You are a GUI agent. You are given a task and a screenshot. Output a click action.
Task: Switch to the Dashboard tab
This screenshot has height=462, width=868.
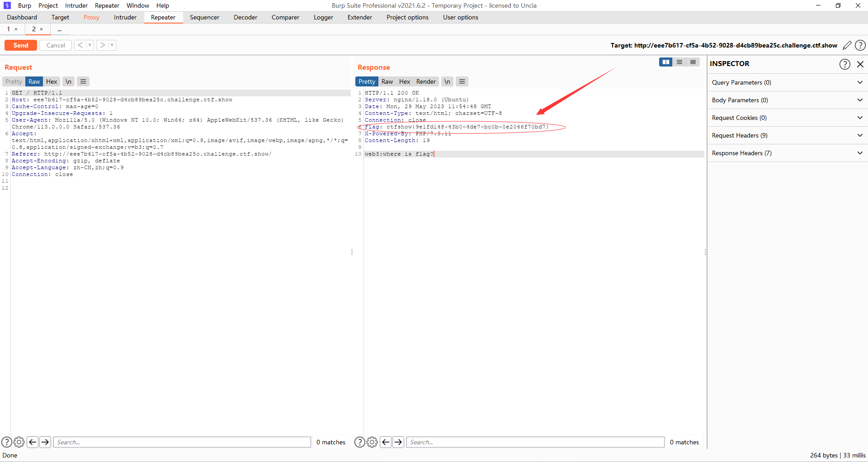click(22, 17)
